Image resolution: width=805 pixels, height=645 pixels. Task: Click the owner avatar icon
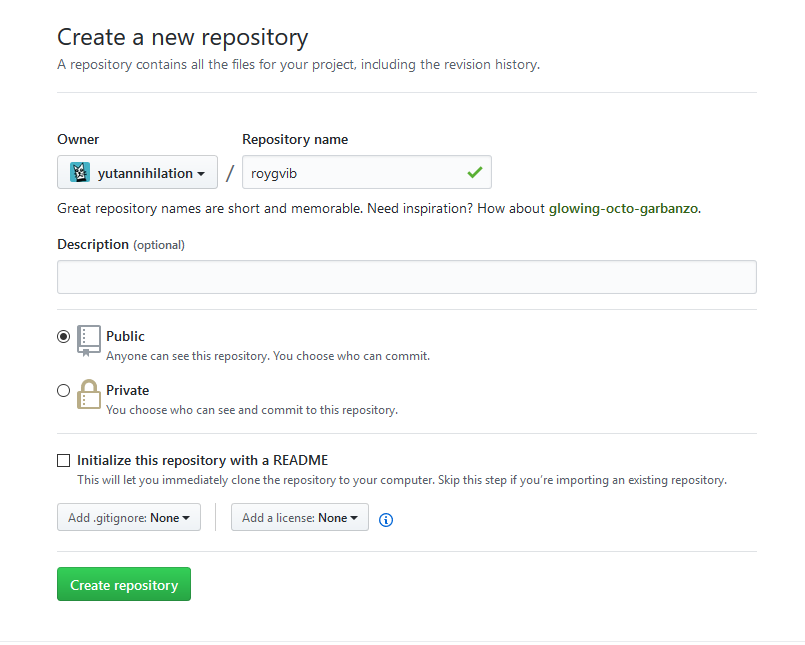click(x=79, y=173)
